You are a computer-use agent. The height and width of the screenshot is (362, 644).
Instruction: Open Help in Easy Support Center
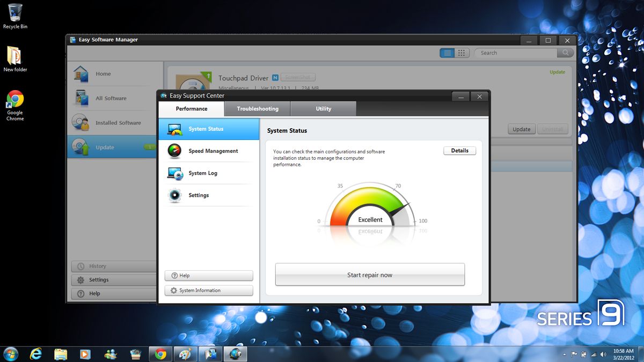[x=209, y=276]
